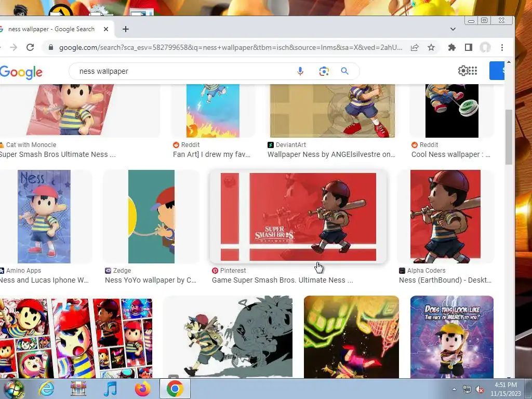
Task: Open the Windows Start button
Action: [14, 389]
